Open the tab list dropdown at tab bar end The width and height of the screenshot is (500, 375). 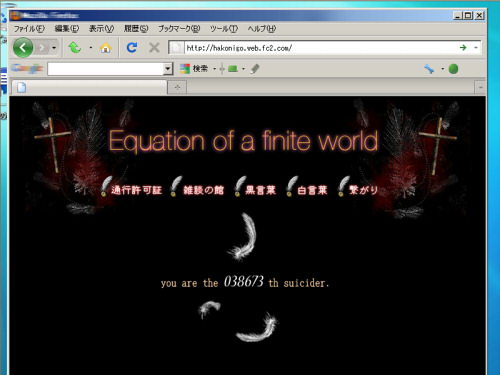(480, 87)
